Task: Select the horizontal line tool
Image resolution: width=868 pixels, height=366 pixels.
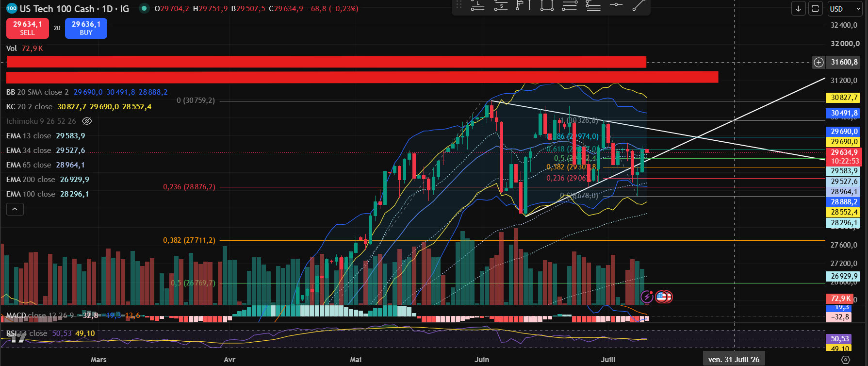Action: coord(616,5)
